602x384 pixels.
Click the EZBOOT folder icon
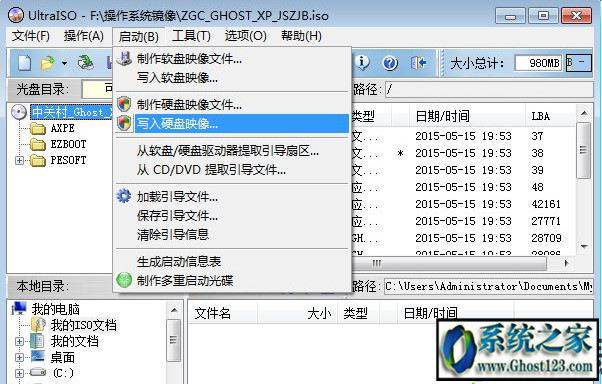coord(38,144)
